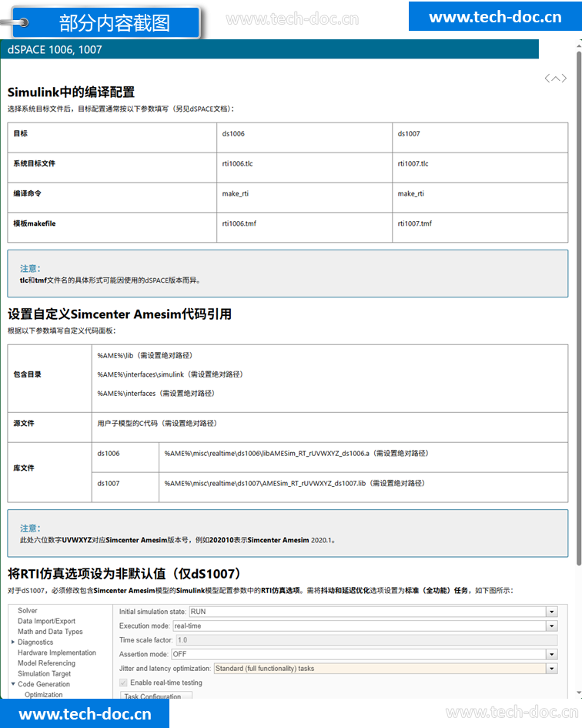Image resolution: width=582 pixels, height=728 pixels.
Task: Click the %AME%\lib include path
Action: click(x=145, y=355)
